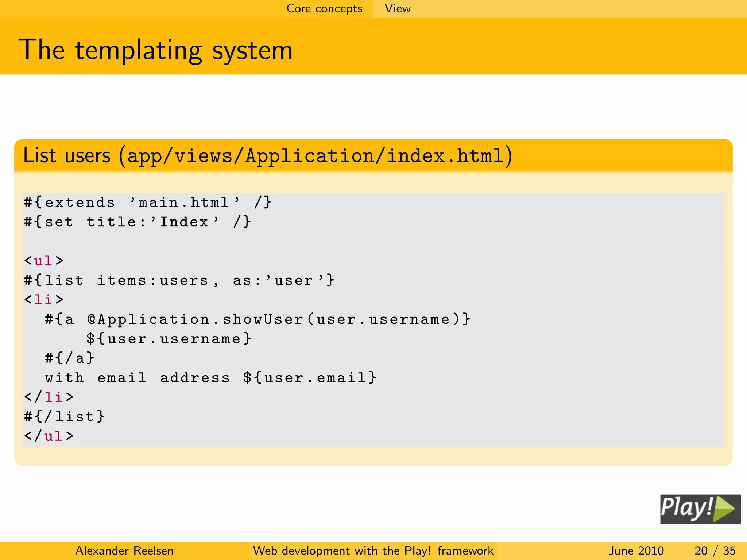Open the Core concepts section link
Screen dimensions: 747x560
click(x=324, y=8)
